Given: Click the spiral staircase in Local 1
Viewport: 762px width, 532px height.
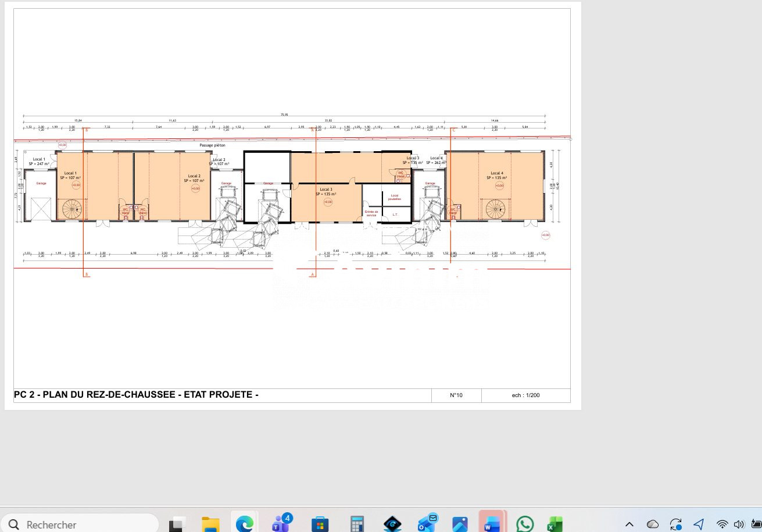Looking at the screenshot, I should (73, 210).
